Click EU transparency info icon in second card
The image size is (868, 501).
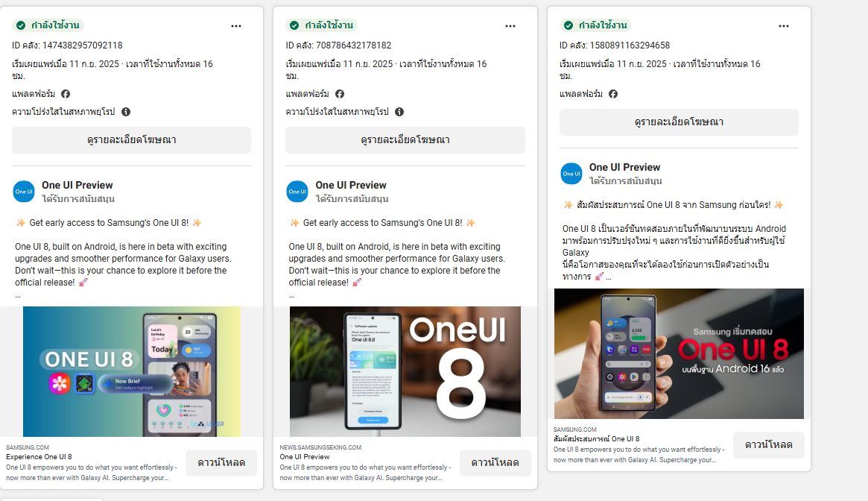(399, 112)
